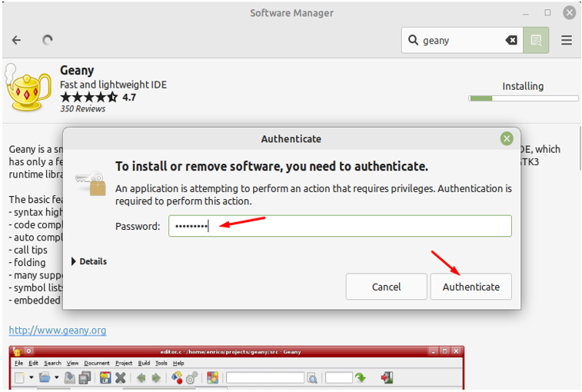Click the 350 Reviews text
Screen dimensions: 582x392
click(x=83, y=109)
